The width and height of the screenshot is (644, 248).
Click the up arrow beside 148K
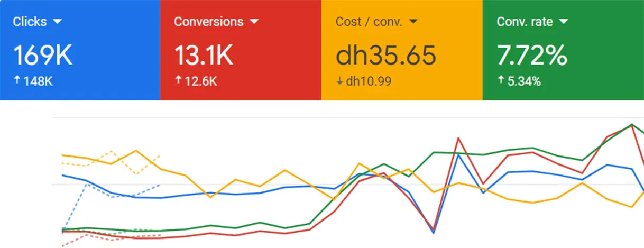16,81
